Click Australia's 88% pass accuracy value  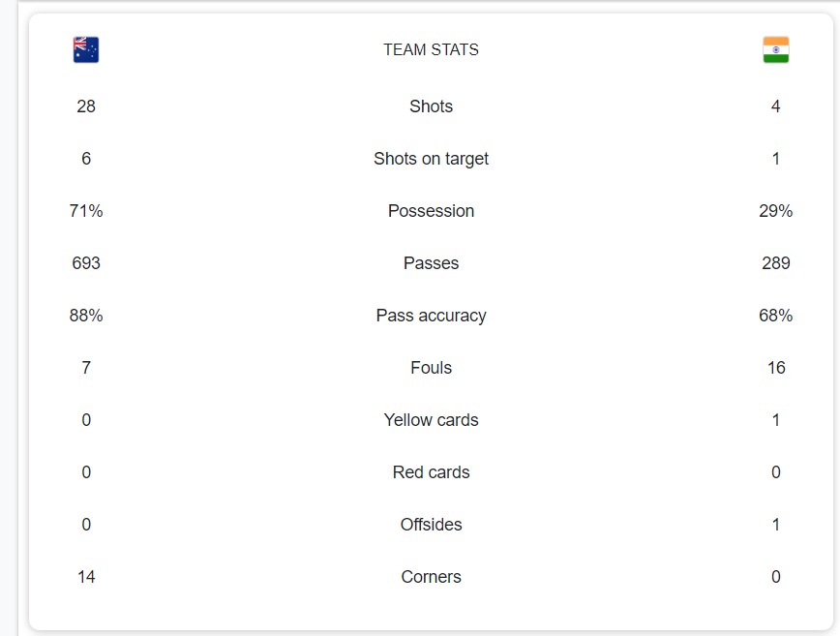[86, 316]
